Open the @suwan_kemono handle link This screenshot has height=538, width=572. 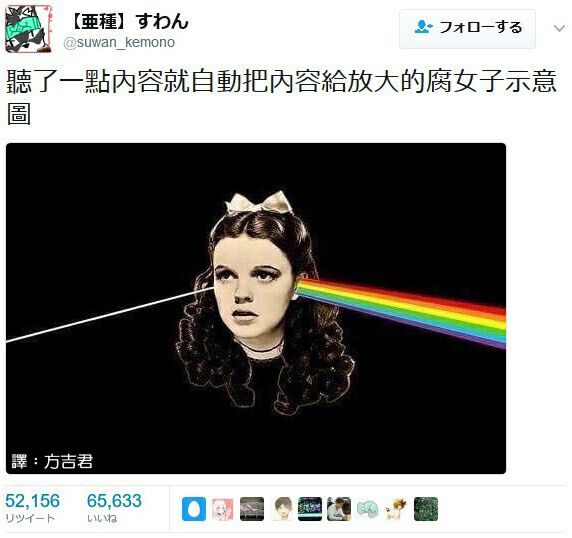[x=119, y=42]
